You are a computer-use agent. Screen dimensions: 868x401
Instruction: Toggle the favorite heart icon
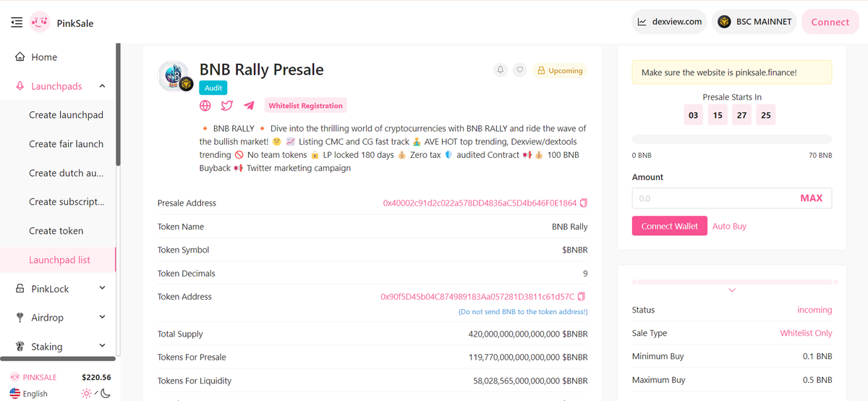(x=519, y=70)
